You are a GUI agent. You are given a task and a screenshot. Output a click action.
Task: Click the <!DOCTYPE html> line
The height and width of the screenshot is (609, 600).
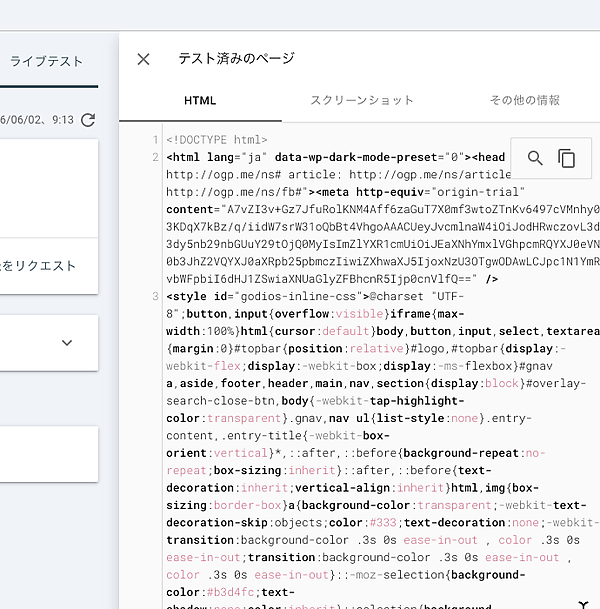[x=217, y=140]
